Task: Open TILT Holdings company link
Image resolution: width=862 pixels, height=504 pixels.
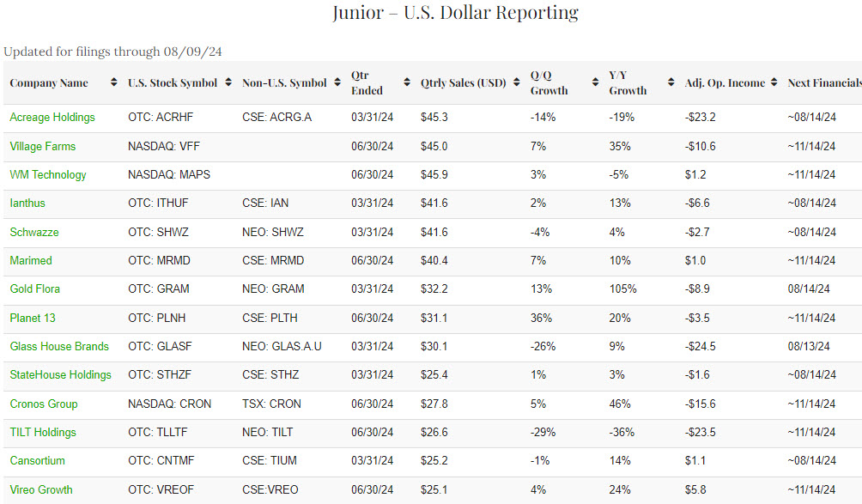Action: click(43, 432)
